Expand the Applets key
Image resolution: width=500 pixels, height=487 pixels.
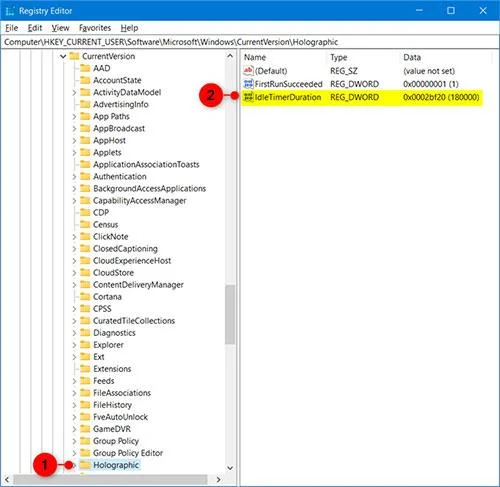[x=74, y=153]
